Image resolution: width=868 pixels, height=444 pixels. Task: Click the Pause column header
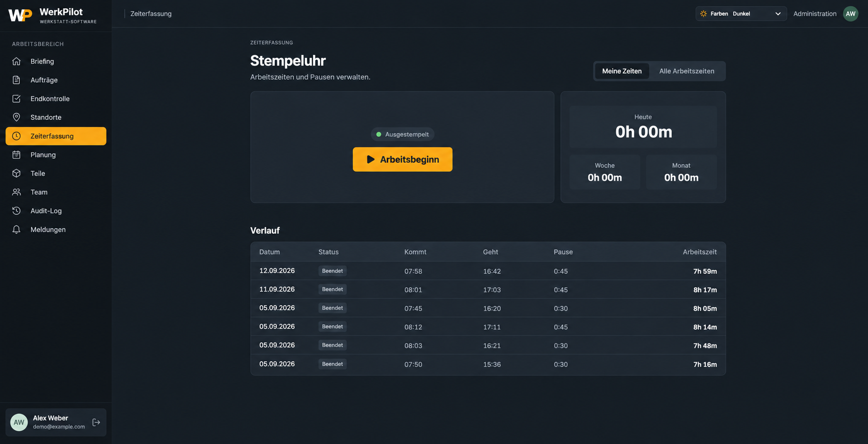(x=563, y=252)
